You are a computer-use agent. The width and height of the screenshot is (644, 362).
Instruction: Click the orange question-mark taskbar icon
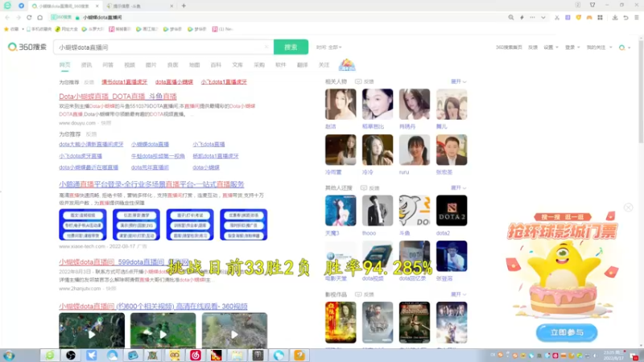pyautogui.click(x=299, y=355)
